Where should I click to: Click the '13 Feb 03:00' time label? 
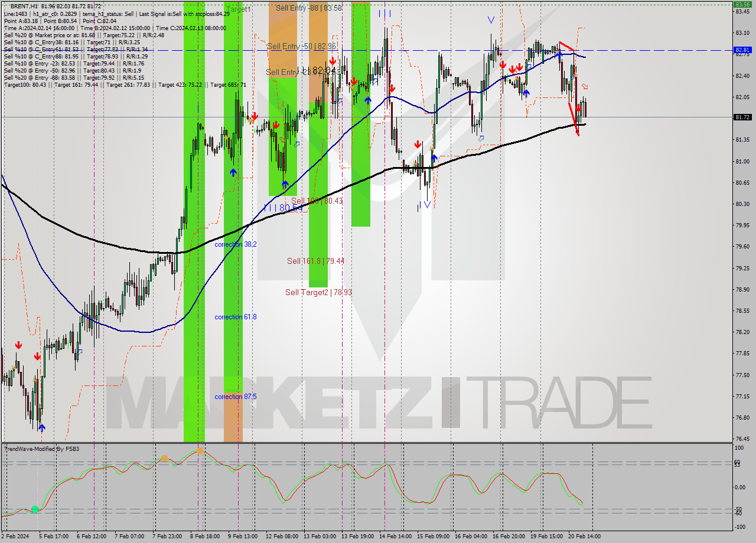320,537
